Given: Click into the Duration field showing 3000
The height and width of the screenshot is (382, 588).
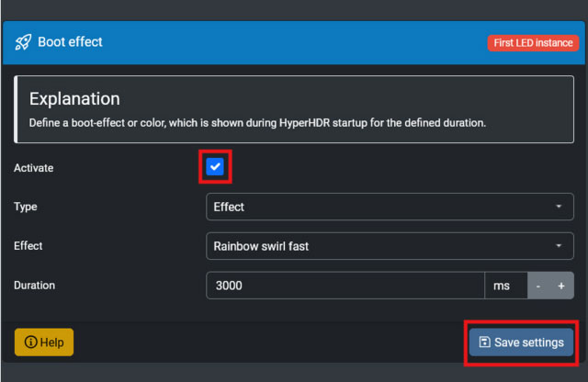Looking at the screenshot, I should (345, 286).
